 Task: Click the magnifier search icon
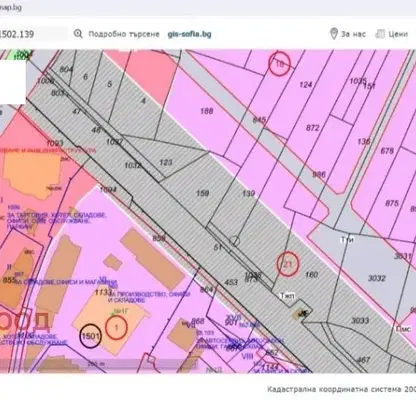78,34
